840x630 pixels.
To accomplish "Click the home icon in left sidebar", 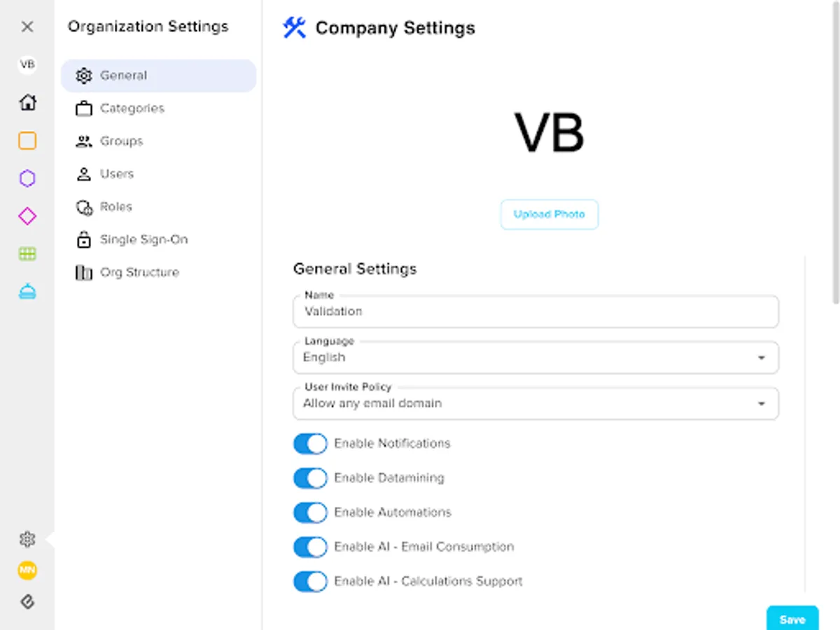I will [27, 103].
